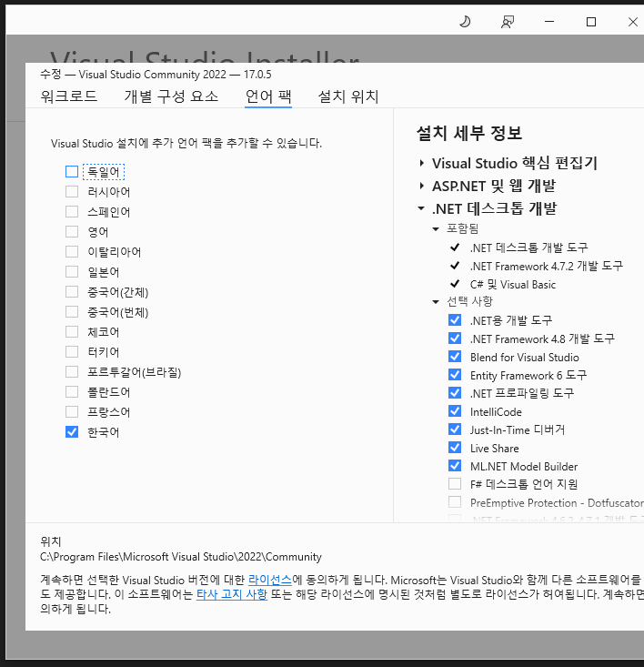Open the feedback icon in title bar

pyautogui.click(x=508, y=22)
